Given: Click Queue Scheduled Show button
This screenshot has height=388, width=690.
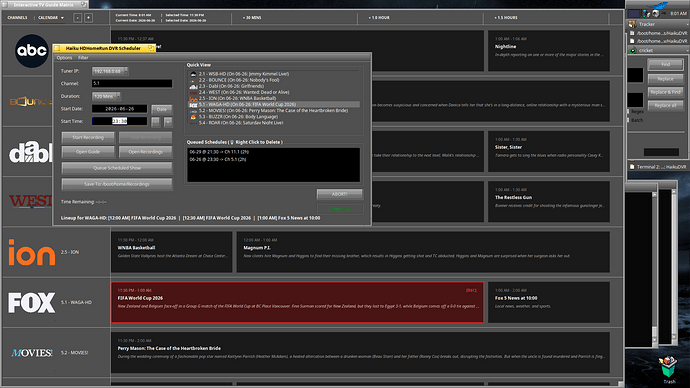Looking at the screenshot, I should [117, 168].
